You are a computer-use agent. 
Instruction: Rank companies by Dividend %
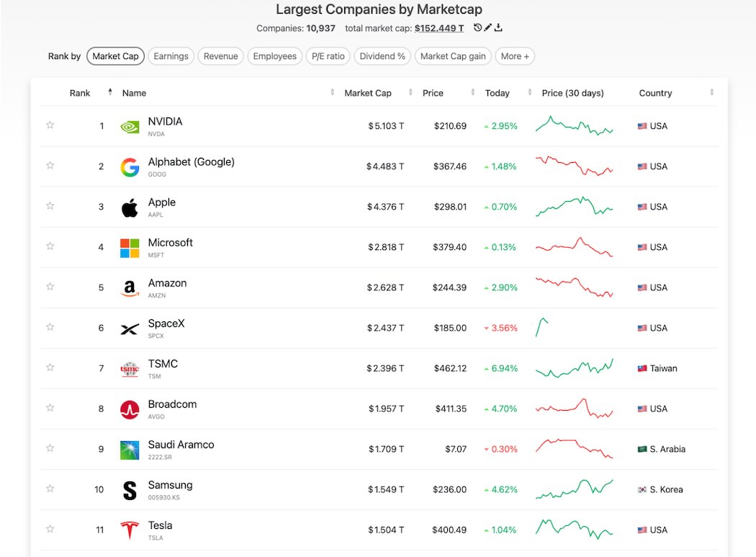382,56
